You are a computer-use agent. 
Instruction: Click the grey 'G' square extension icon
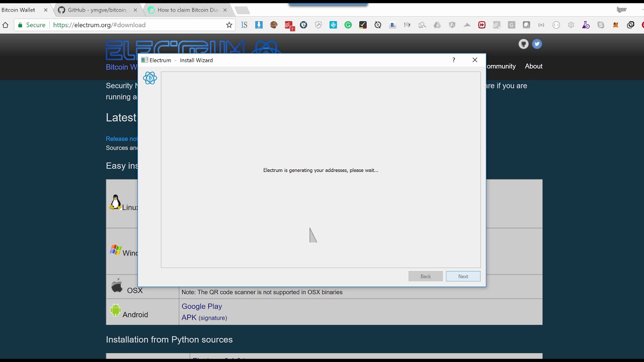(512, 25)
